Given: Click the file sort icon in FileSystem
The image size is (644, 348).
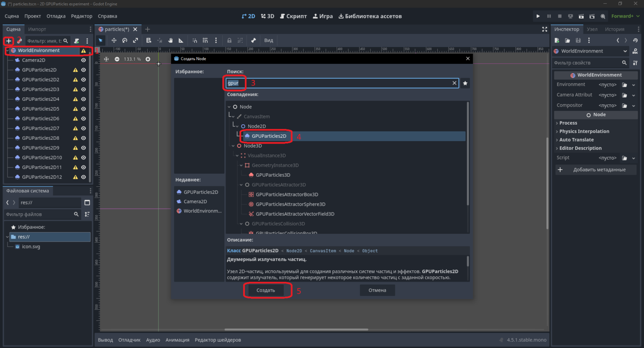Looking at the screenshot, I should pos(87,214).
